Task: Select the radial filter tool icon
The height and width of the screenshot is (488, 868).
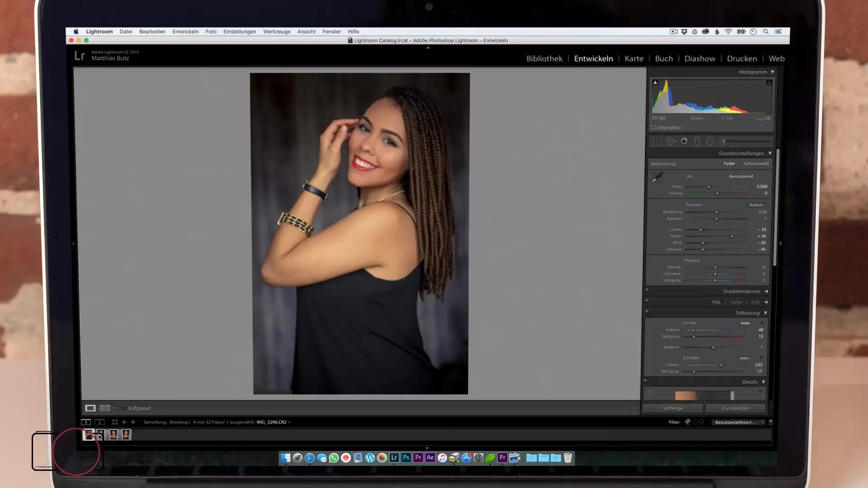Action: click(x=710, y=141)
